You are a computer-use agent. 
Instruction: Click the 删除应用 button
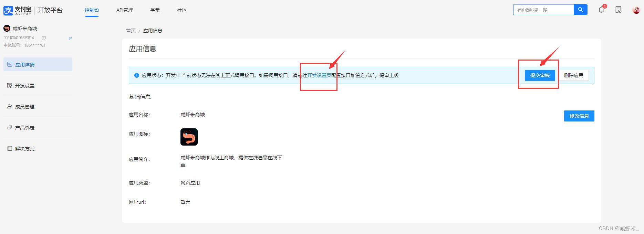tap(574, 75)
